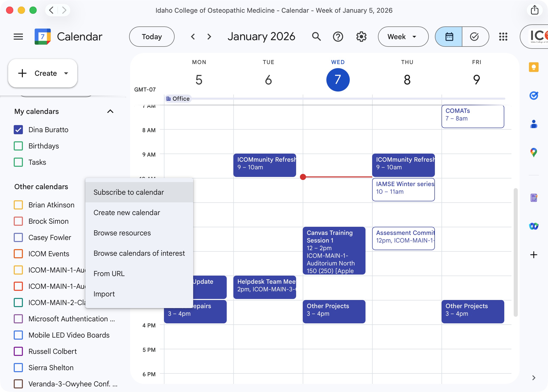This screenshot has width=548, height=392.
Task: Collapse the My calendars section
Action: coord(110,111)
